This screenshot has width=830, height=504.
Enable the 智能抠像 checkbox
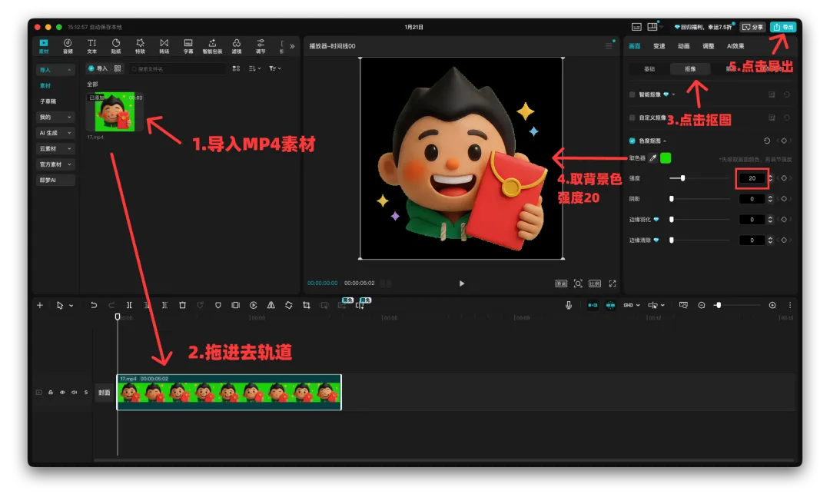pyautogui.click(x=632, y=94)
